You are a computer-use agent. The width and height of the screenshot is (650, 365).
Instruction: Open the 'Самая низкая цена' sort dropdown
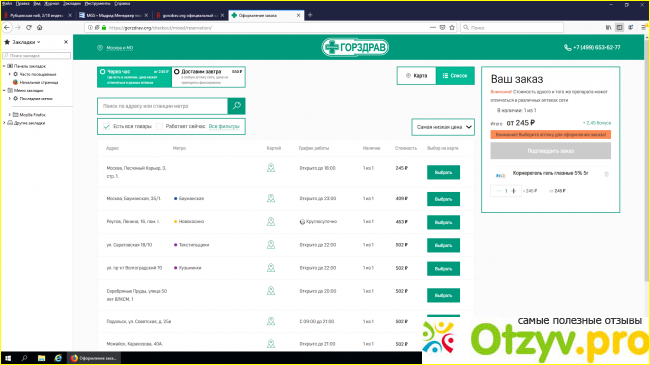(x=443, y=127)
